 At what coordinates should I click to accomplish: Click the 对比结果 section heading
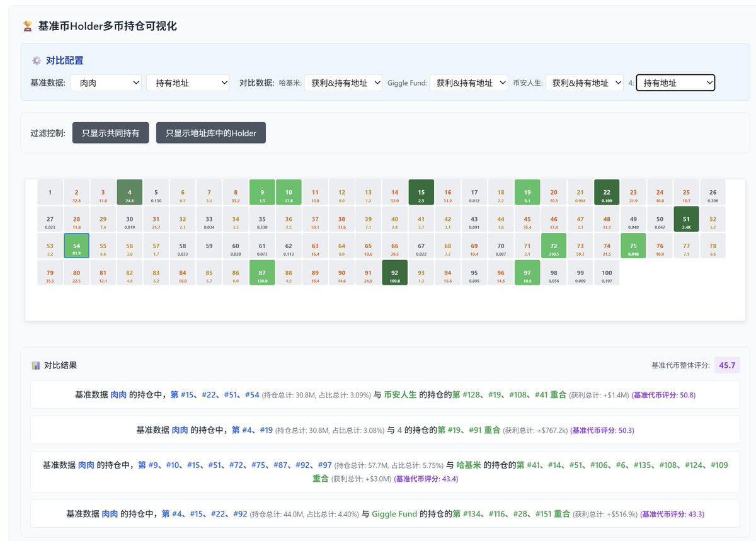pyautogui.click(x=60, y=365)
